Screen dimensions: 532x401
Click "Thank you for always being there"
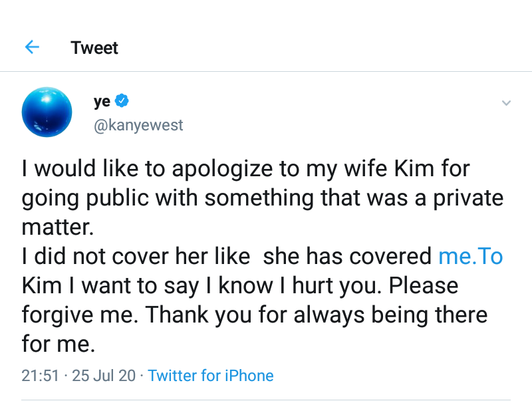tap(315, 315)
